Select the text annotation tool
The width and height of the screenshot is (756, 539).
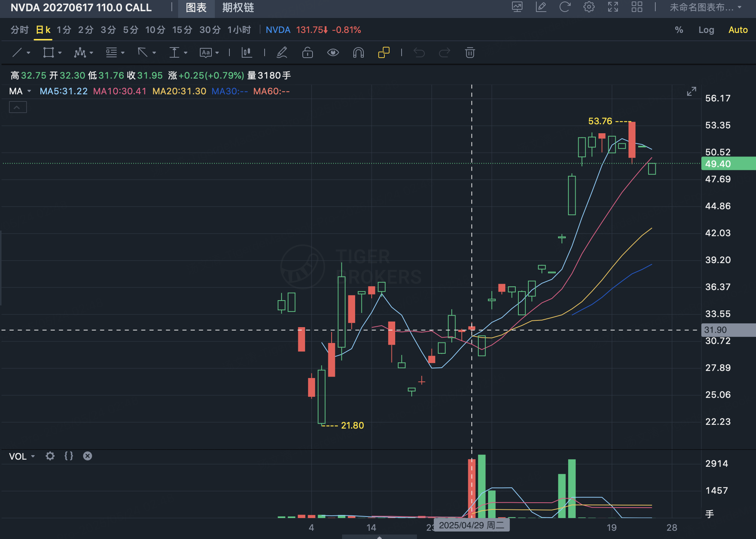(x=206, y=52)
